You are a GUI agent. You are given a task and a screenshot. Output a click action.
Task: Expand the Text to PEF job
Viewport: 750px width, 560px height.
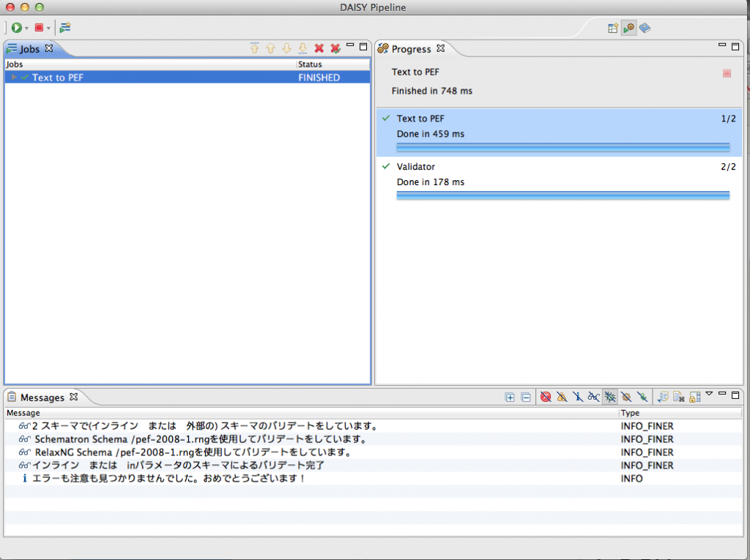coord(14,78)
